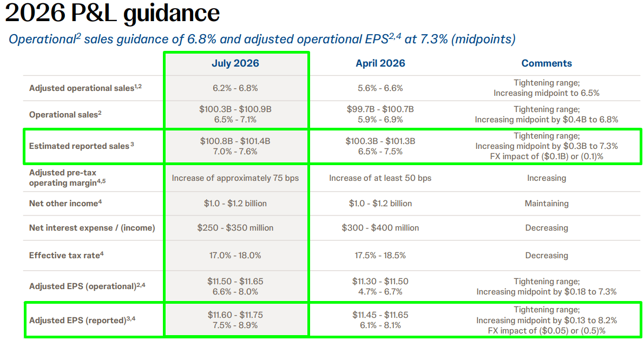The image size is (644, 340).
Task: Click Net interest expense / (income) label
Action: click(x=92, y=228)
